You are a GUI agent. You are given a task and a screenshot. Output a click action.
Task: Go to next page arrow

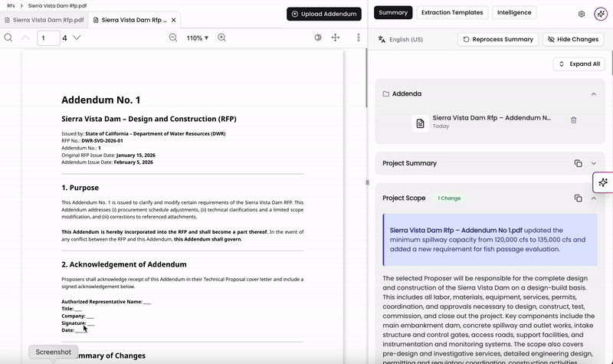(x=77, y=38)
